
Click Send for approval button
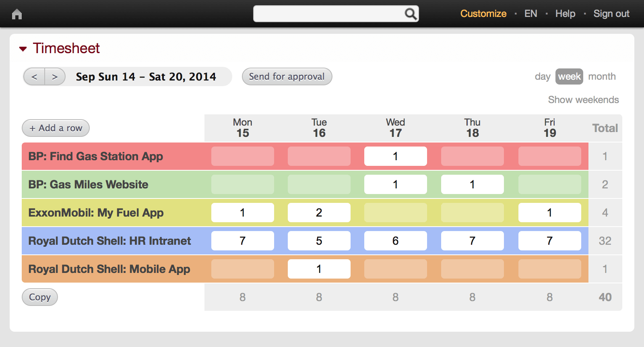[287, 76]
